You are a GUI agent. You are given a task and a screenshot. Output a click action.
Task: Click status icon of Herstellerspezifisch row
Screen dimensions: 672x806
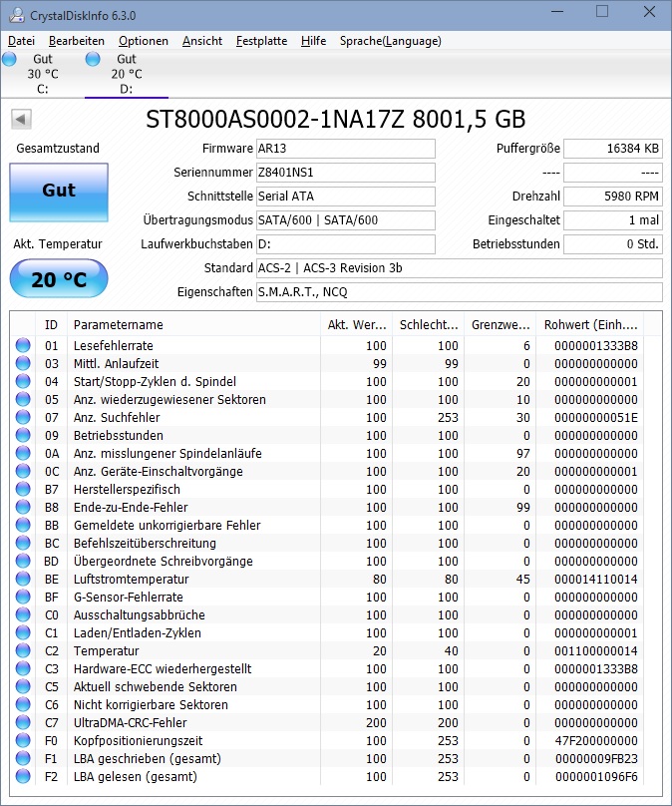tap(23, 490)
